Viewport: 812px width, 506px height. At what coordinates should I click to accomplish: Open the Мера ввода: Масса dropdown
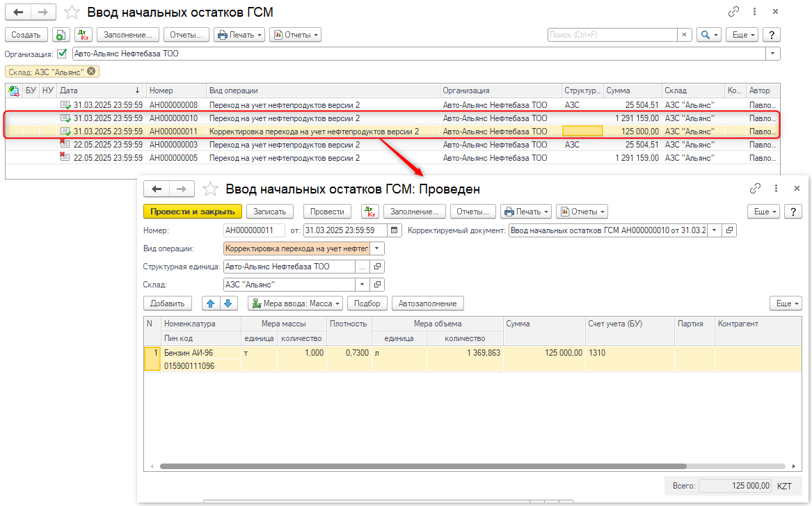[296, 303]
